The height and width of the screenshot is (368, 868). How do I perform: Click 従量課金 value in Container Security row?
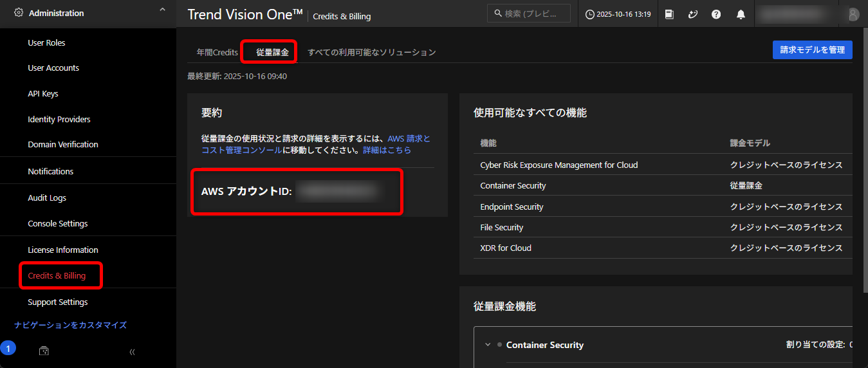(x=746, y=185)
